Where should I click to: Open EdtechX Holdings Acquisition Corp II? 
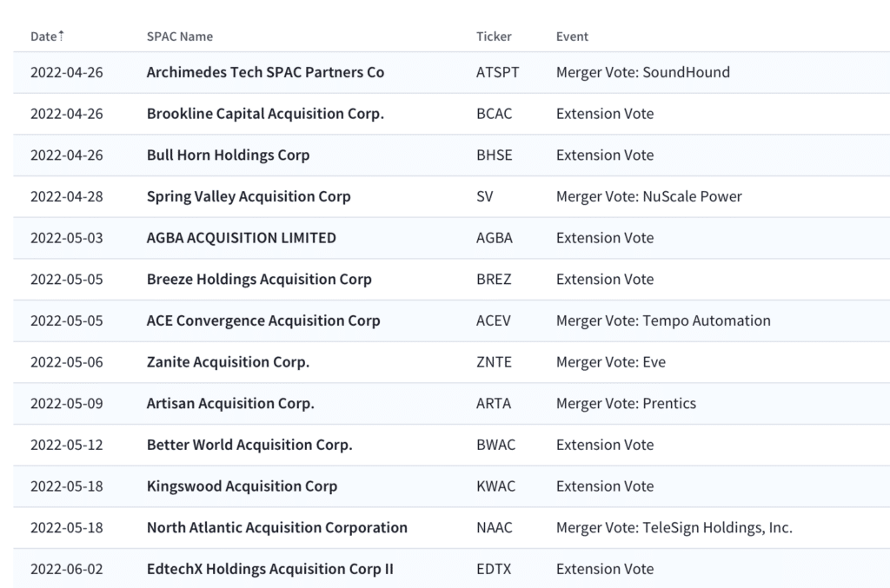tap(269, 569)
